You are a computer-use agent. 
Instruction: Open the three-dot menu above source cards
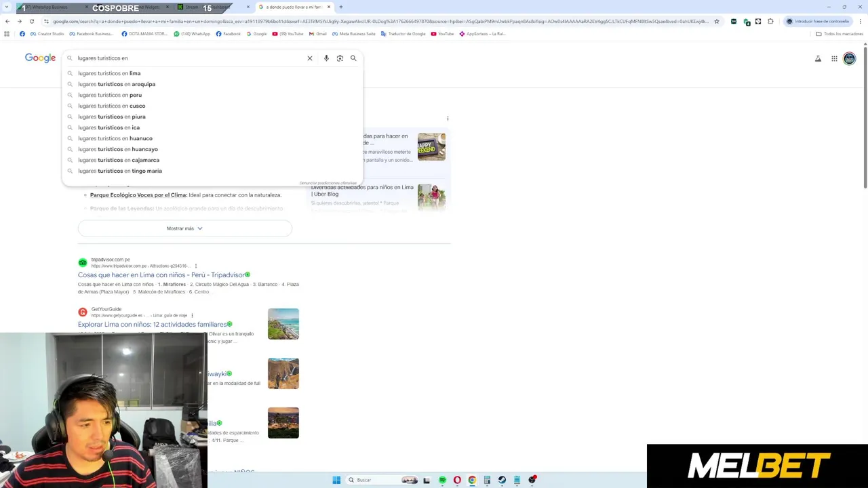(448, 119)
